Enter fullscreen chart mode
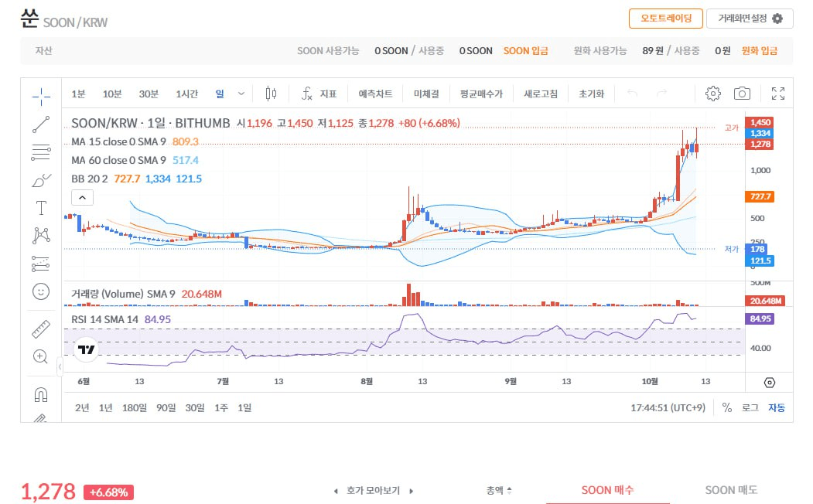 tap(778, 94)
